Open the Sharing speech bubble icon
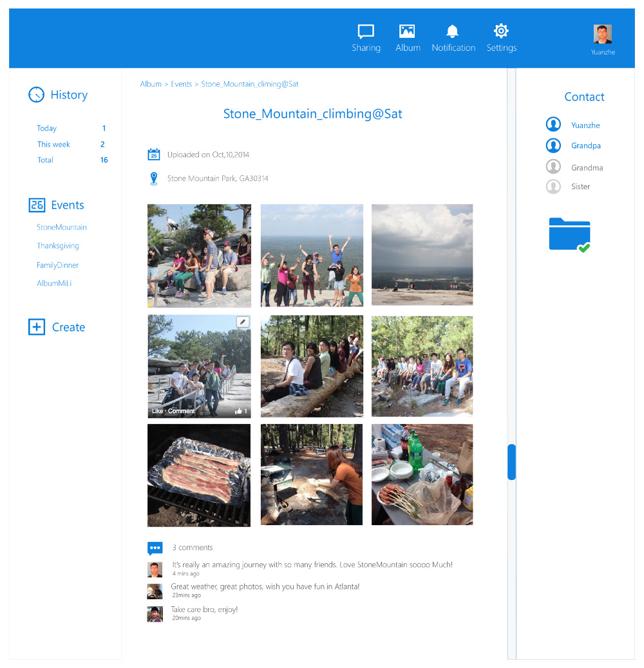Screen dimensions: 644x668 366,32
